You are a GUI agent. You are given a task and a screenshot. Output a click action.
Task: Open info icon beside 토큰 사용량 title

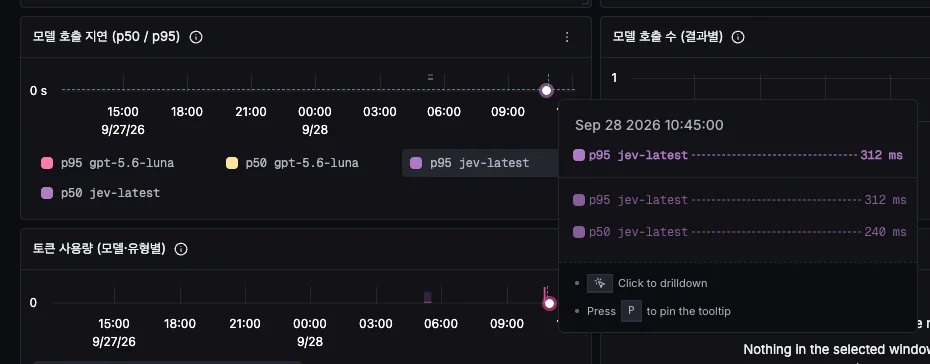coord(182,249)
